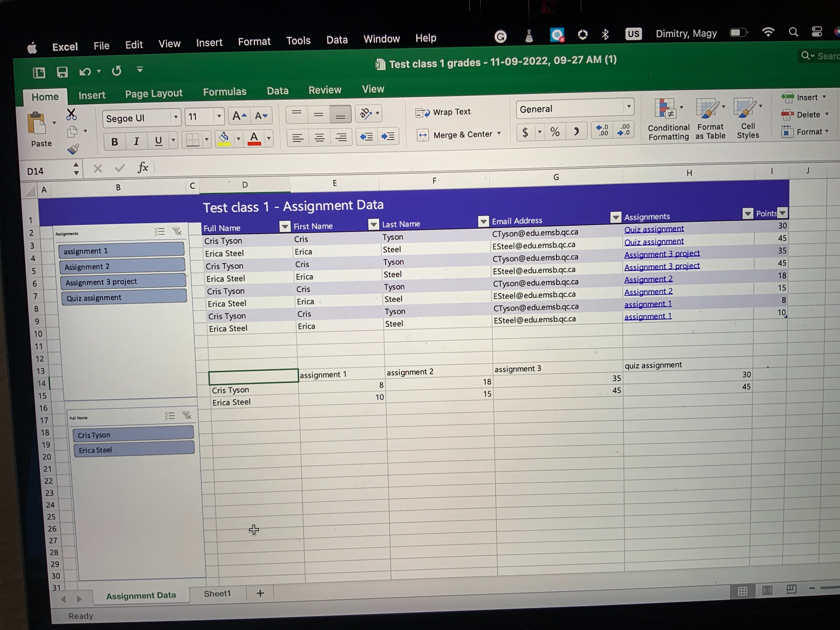Click Quiz assignment slicer button

coord(124,297)
